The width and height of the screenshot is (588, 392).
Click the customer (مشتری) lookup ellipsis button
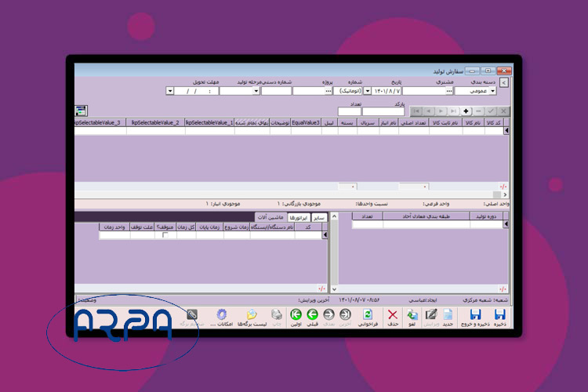pos(448,91)
